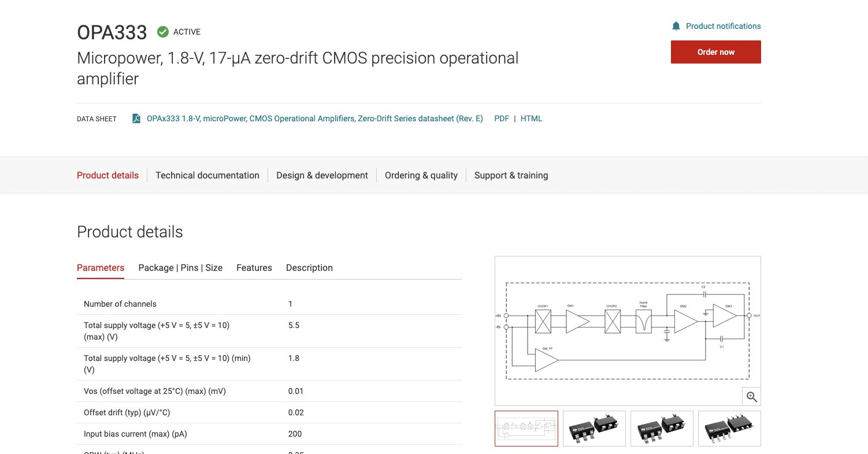Select the block diagram thumbnail
868x454 pixels.
coord(526,429)
